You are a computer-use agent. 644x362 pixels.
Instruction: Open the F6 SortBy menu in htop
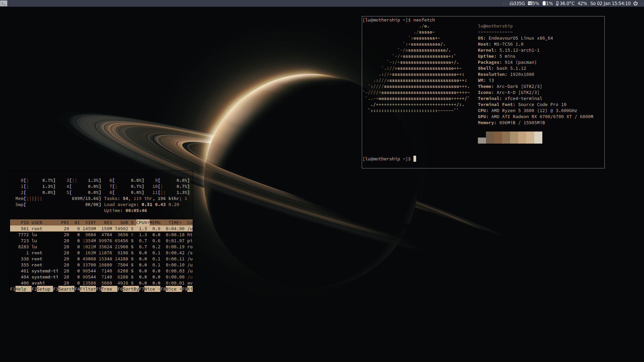coord(131,289)
